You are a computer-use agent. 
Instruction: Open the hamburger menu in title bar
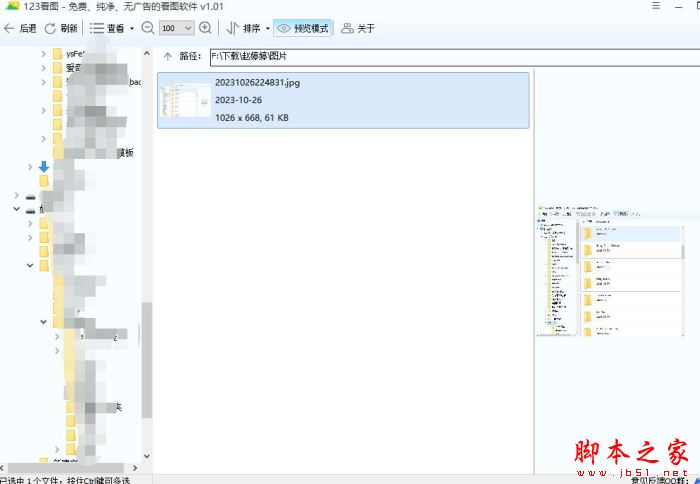pos(656,6)
